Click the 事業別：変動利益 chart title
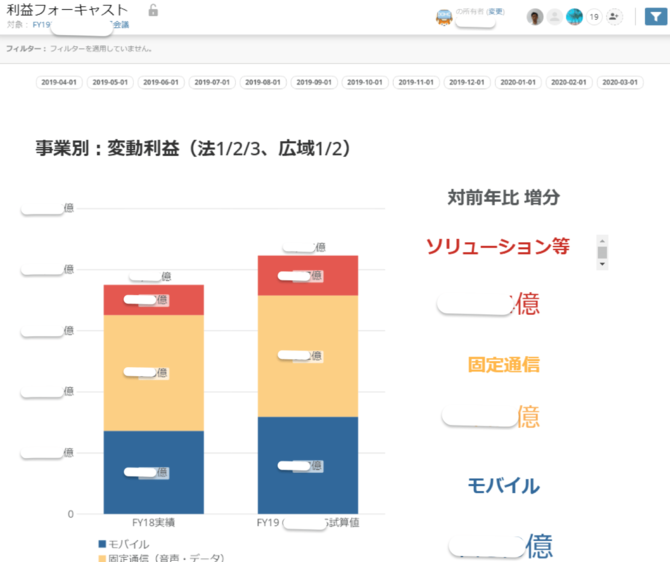This screenshot has height=562, width=670. click(x=193, y=148)
